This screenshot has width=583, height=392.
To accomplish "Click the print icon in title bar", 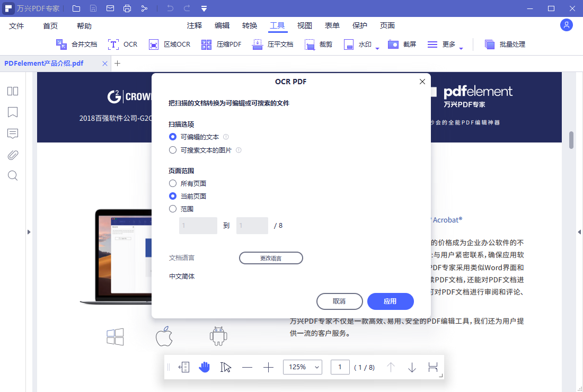I will tap(127, 8).
